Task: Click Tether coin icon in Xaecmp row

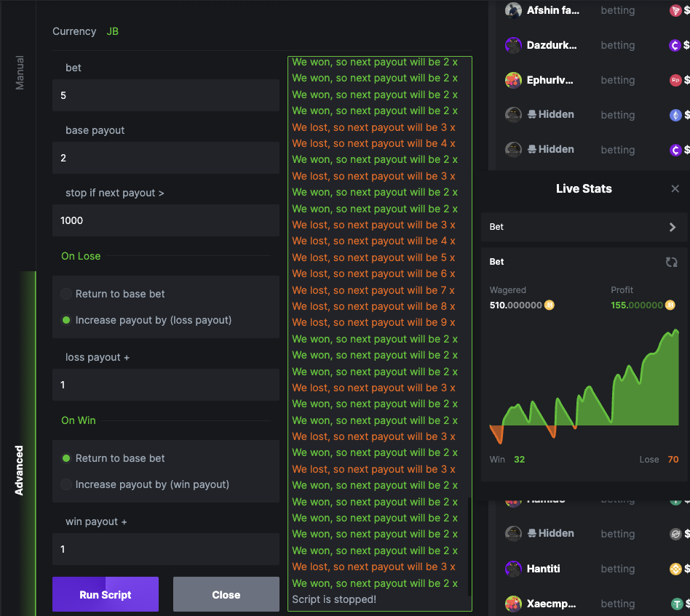Action: point(677,604)
